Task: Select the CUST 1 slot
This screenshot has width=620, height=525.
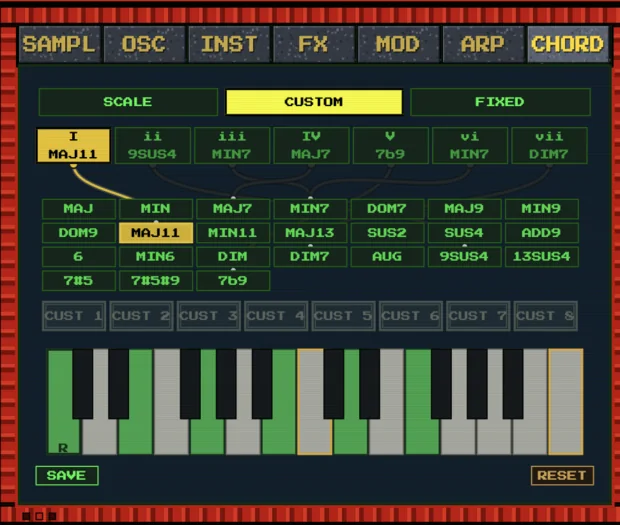Action: 74,316
